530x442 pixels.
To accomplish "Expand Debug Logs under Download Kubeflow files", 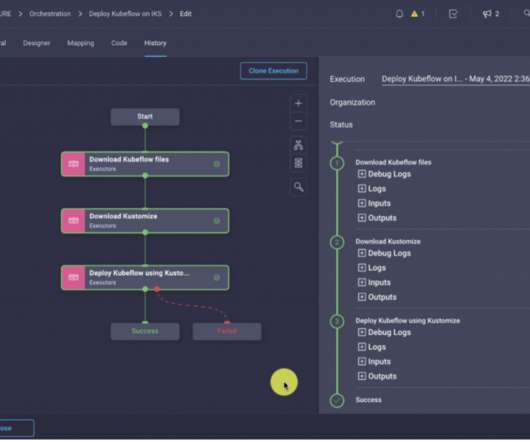I will [384, 174].
